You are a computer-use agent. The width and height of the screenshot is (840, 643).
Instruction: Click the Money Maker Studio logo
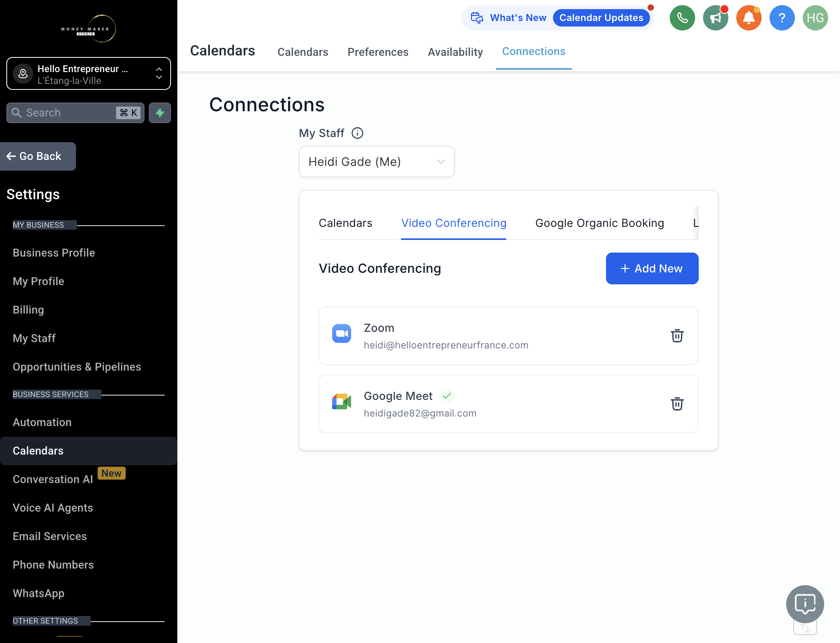click(89, 29)
